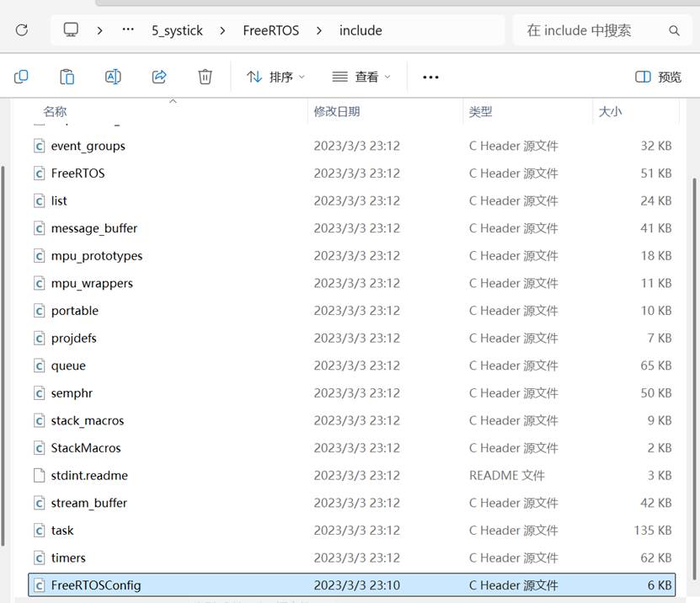Expand the breadcrumb ellipsis for hidden folders

[127, 29]
